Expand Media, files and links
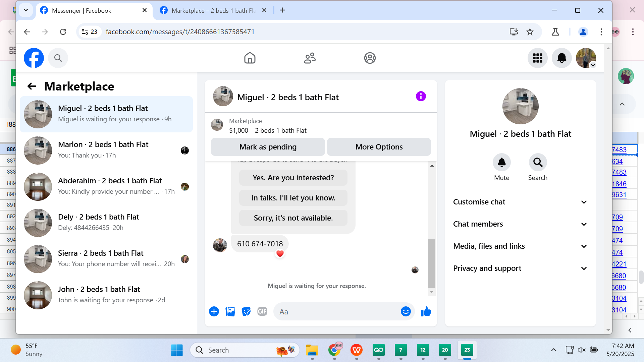 (x=520, y=246)
